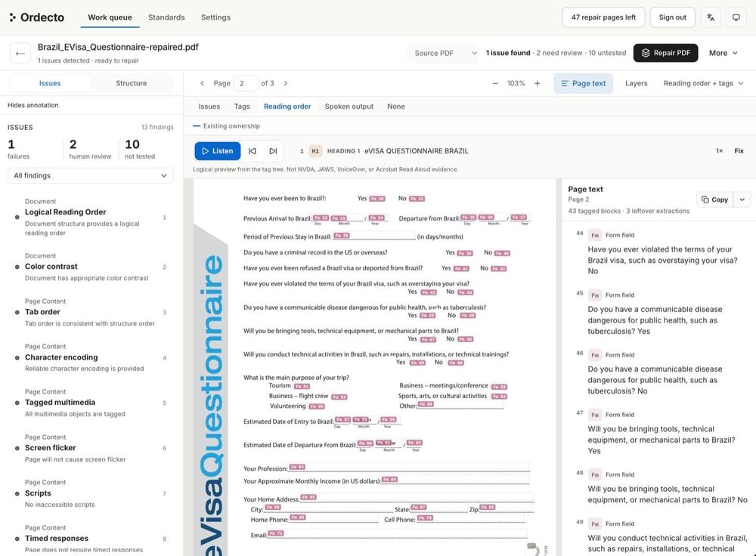
Task: Click Fm badge of block 44
Action: (x=595, y=235)
